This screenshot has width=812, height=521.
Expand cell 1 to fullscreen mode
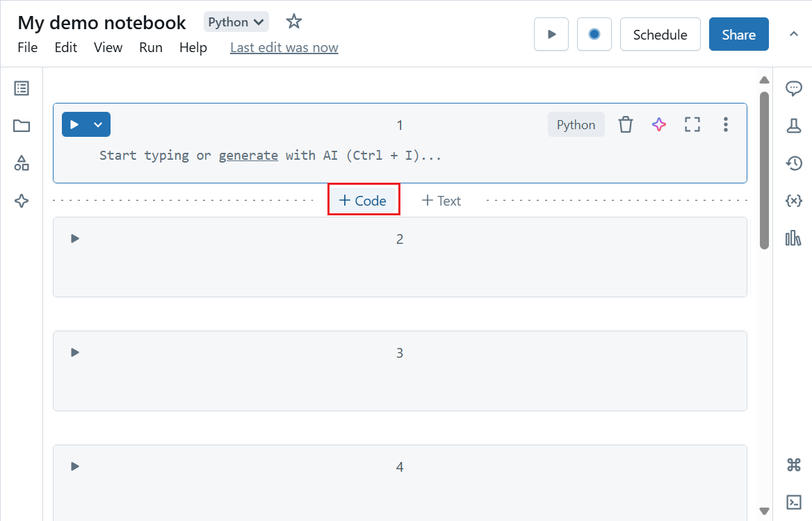(x=692, y=124)
